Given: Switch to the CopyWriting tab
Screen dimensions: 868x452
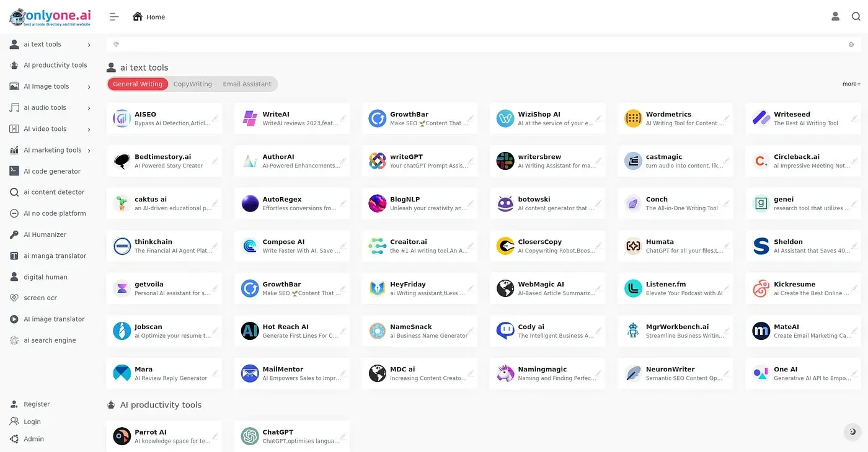Looking at the screenshot, I should point(192,84).
